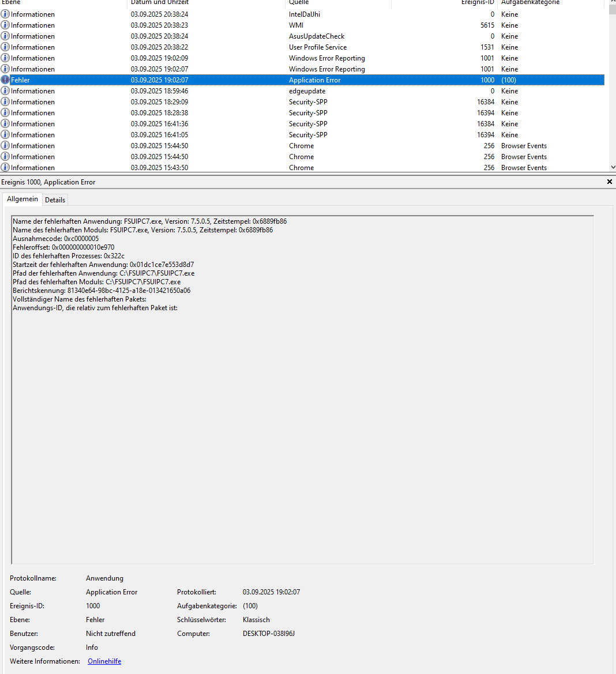Click scroll down arrow of event list
The width and height of the screenshot is (616, 674).
point(613,167)
